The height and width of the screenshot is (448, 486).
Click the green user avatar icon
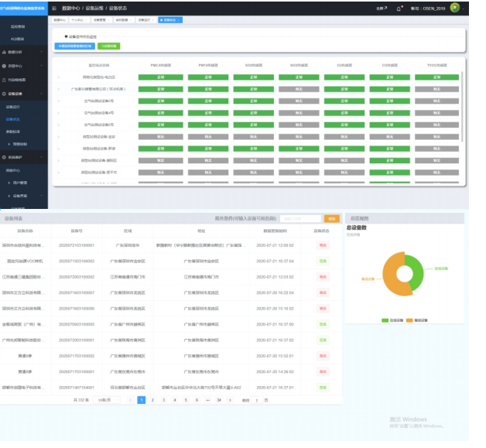click(x=454, y=8)
